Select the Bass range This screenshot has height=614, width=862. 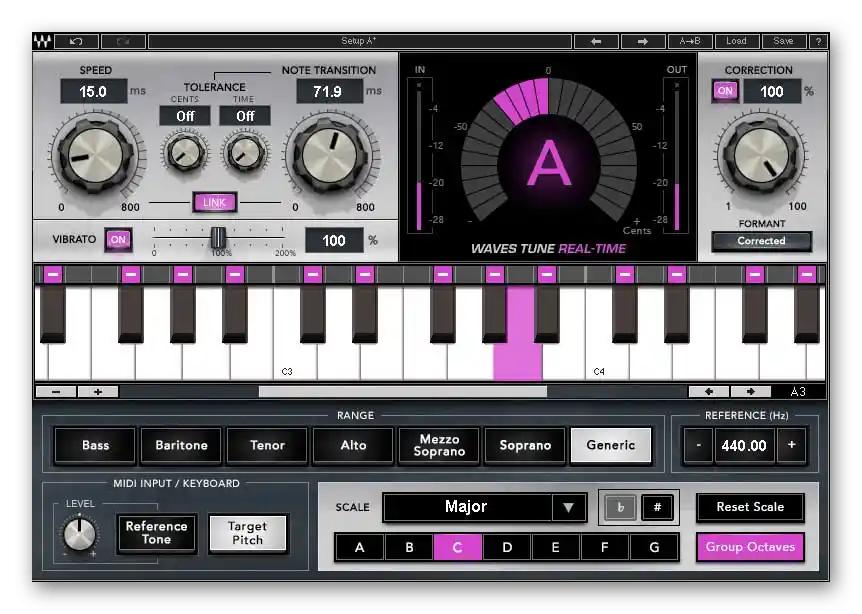[x=95, y=445]
